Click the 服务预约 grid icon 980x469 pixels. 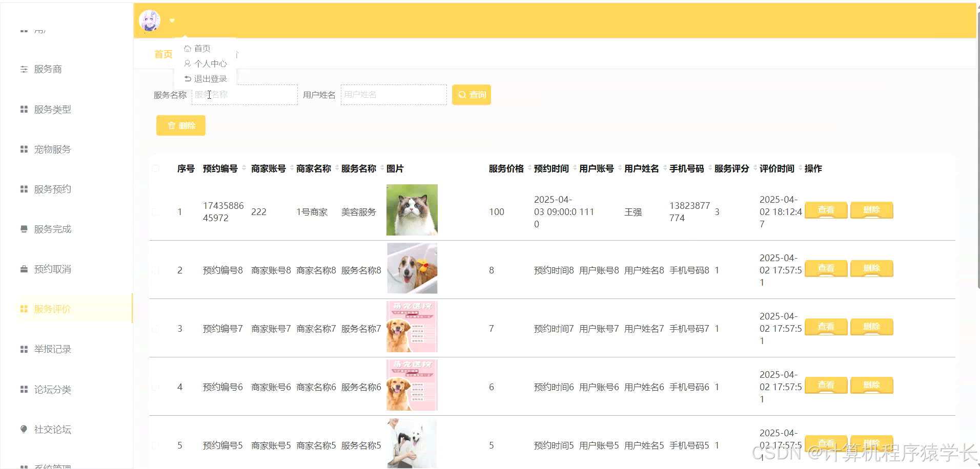24,189
